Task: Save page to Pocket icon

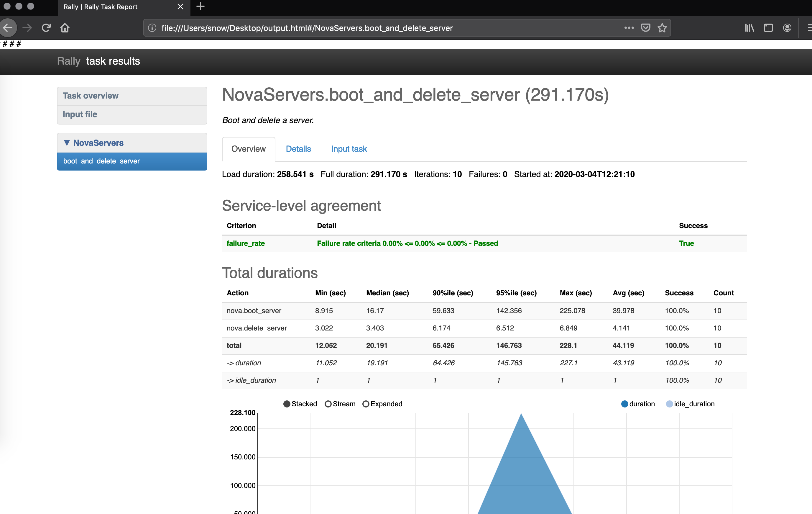Action: (645, 28)
